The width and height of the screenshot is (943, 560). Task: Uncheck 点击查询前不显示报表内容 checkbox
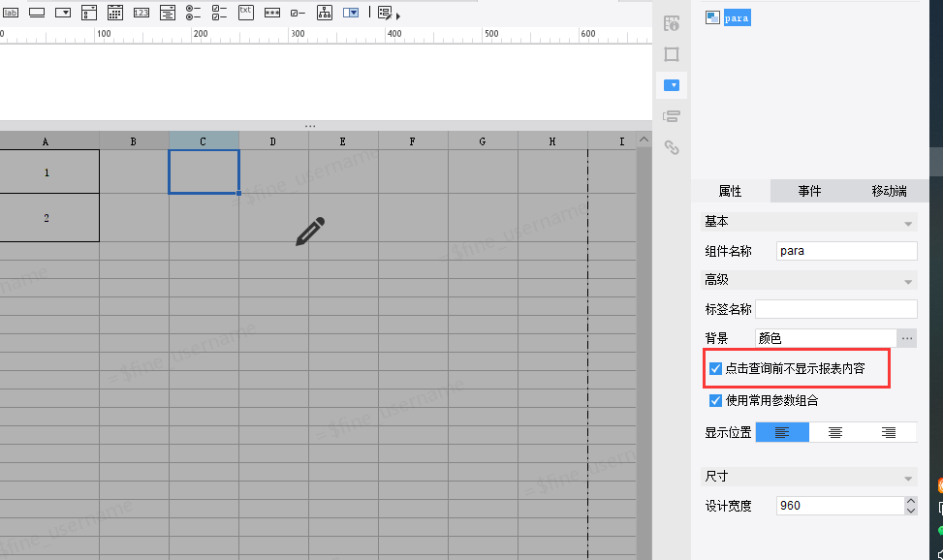[715, 369]
